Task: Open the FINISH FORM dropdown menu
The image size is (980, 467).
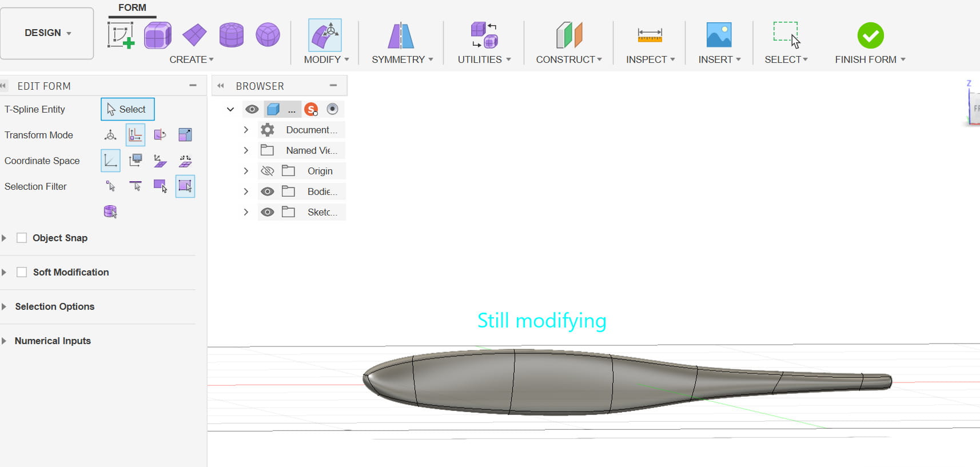Action: pyautogui.click(x=870, y=59)
